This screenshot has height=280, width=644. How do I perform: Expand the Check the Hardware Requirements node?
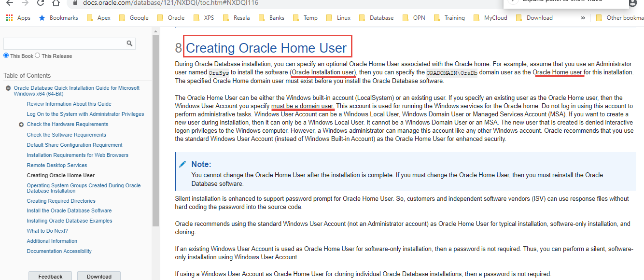(21, 124)
